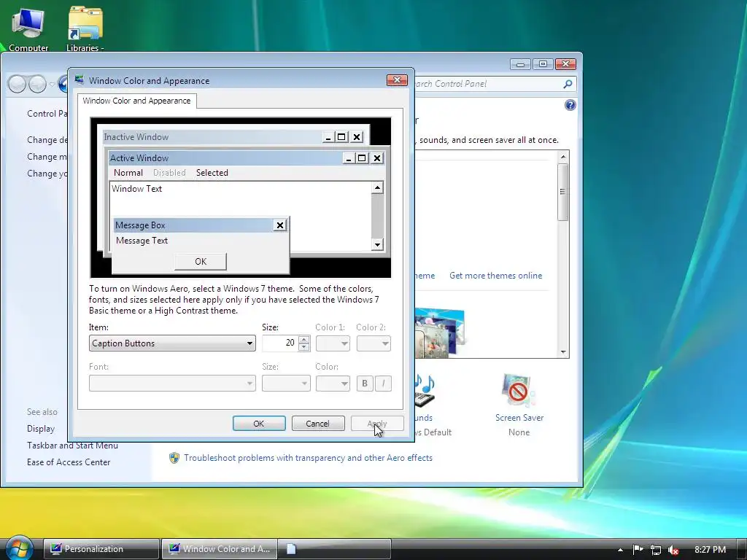The height and width of the screenshot is (560, 747).
Task: Click the item Size field showing 20
Action: tap(280, 343)
